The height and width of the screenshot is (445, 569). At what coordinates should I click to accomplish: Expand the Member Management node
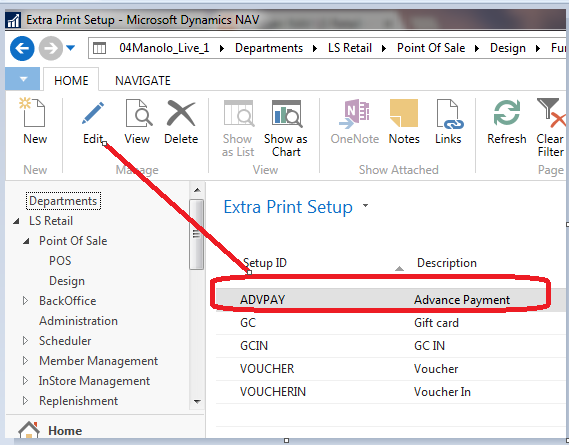tap(25, 360)
